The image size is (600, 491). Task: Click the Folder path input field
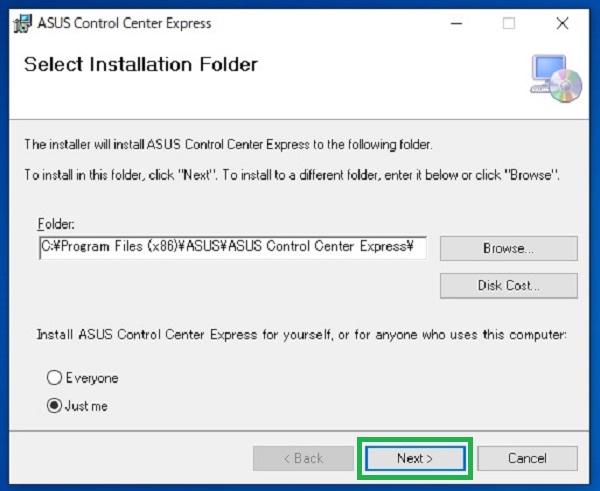[233, 247]
